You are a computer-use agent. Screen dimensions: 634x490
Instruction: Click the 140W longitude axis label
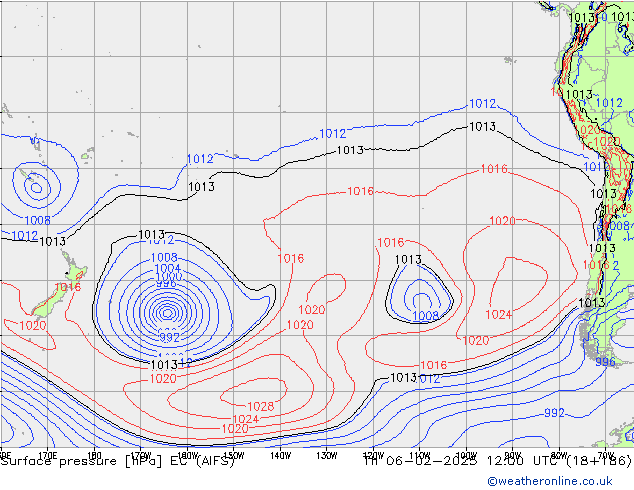[x=280, y=456]
